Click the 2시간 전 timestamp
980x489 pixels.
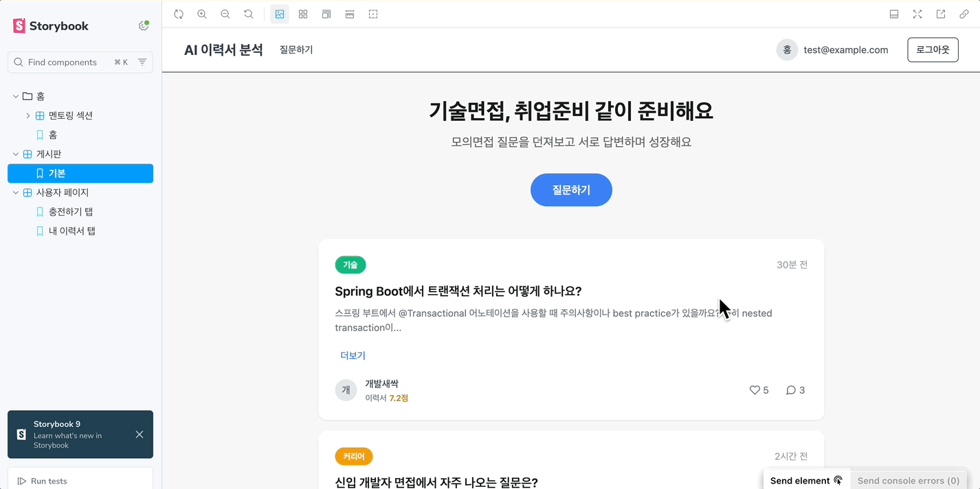(x=790, y=456)
